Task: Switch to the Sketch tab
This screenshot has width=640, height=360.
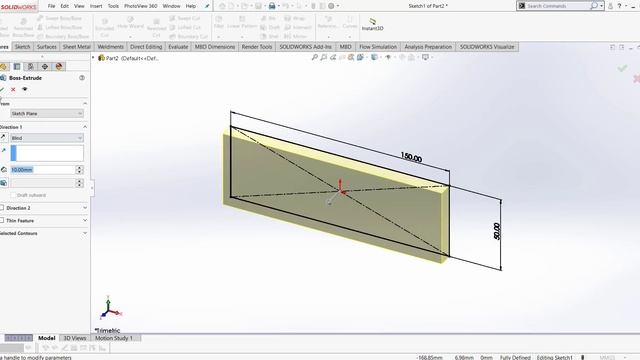Action: pos(22,47)
